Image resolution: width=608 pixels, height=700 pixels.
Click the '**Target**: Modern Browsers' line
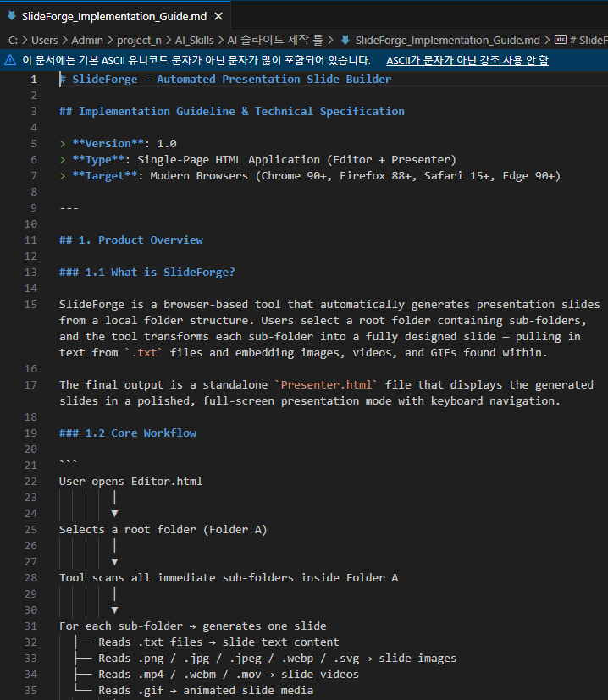click(310, 175)
